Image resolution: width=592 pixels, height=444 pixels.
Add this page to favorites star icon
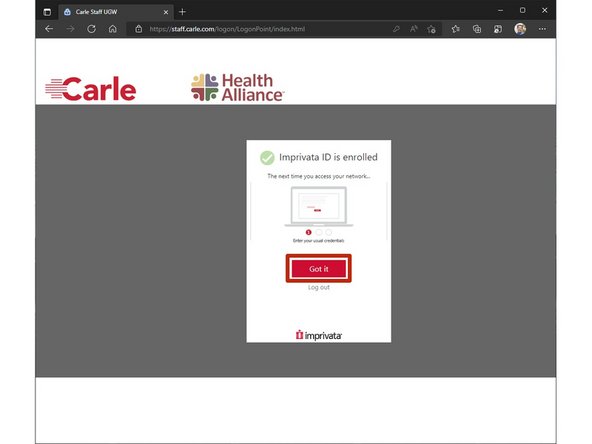pos(432,29)
